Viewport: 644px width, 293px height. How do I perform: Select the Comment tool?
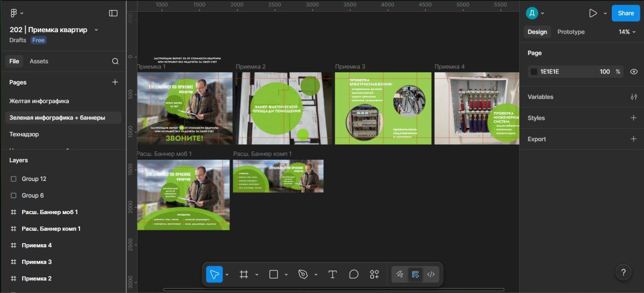click(354, 274)
